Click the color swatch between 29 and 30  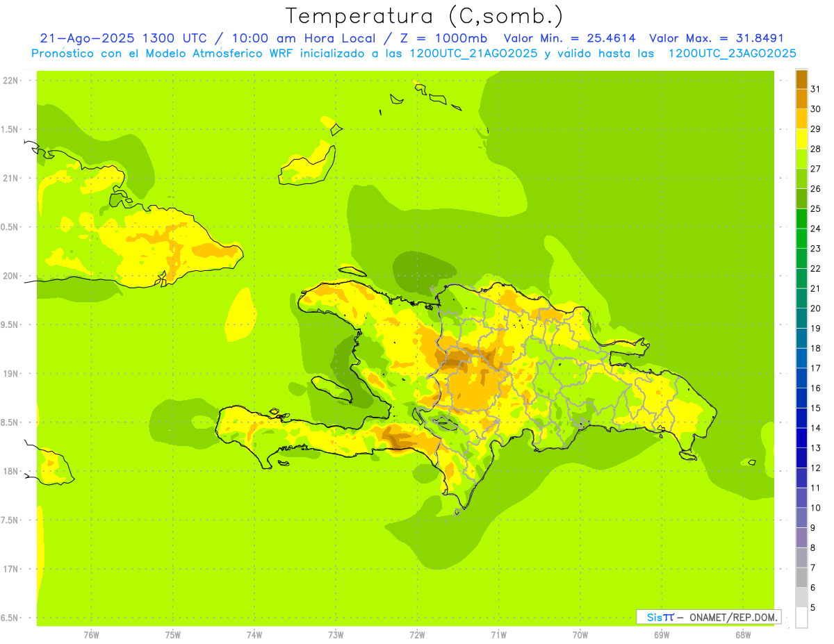point(801,119)
